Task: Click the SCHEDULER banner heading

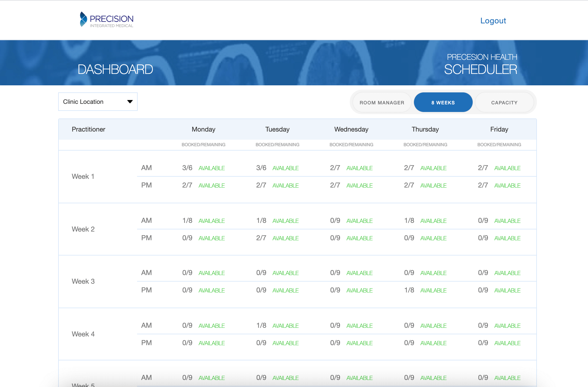Action: coord(481,69)
